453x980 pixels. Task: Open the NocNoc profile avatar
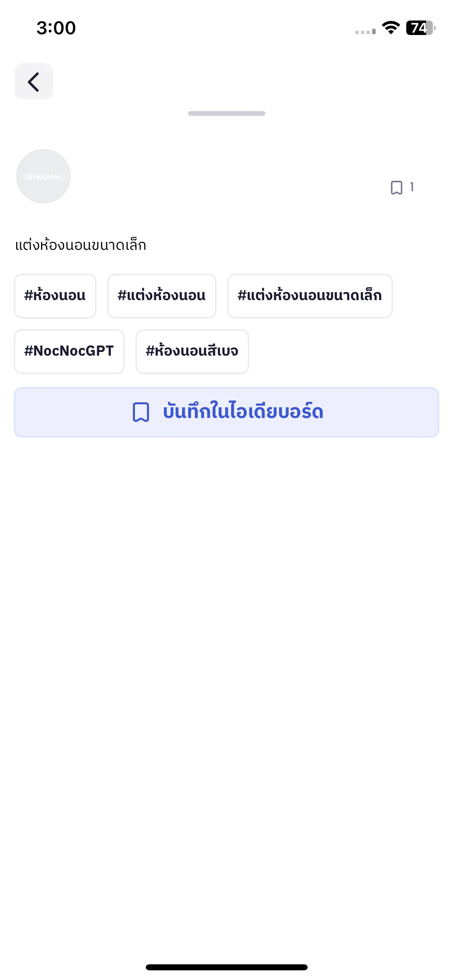pyautogui.click(x=43, y=176)
